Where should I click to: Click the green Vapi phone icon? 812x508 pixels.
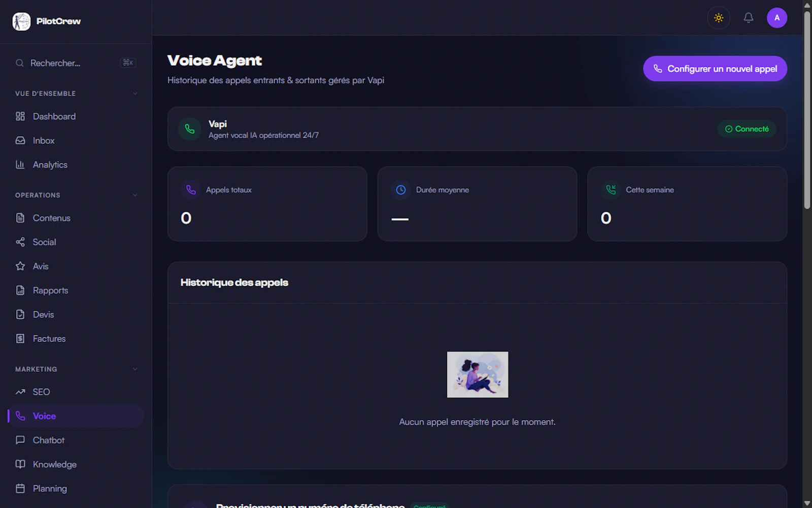190,129
